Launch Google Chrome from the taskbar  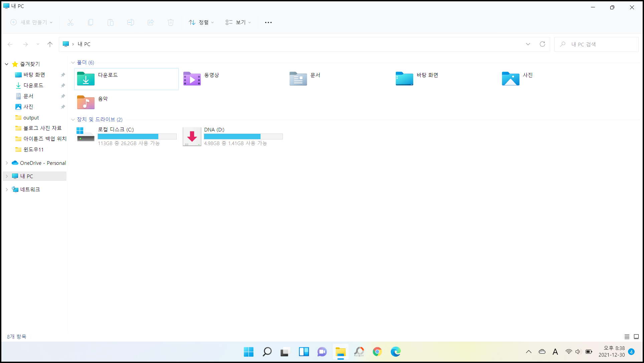(377, 352)
